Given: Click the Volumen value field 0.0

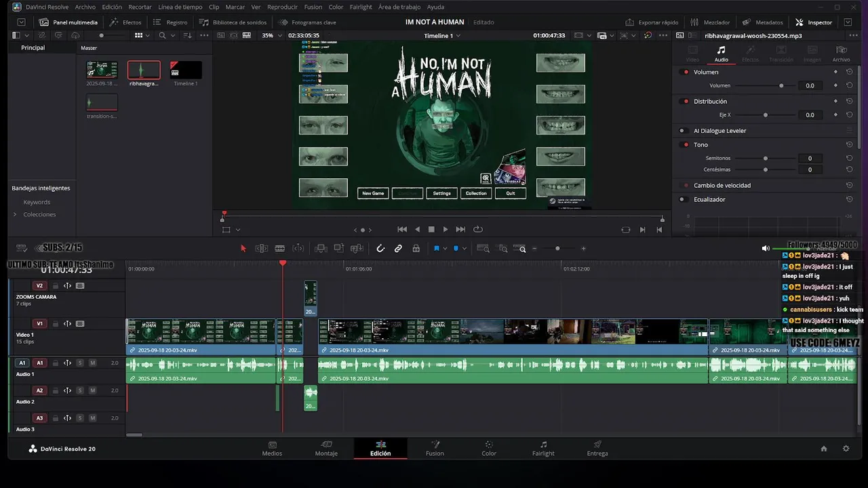Looking at the screenshot, I should 810,86.
